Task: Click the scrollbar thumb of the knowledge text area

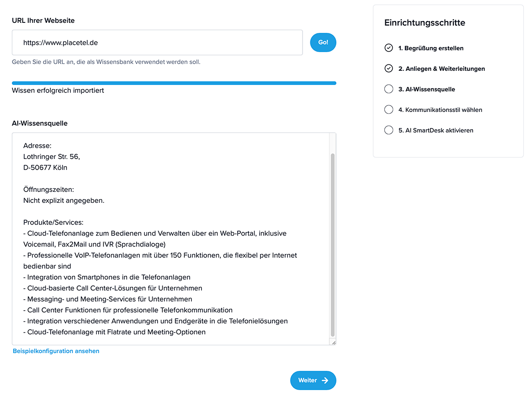Action: (x=333, y=245)
